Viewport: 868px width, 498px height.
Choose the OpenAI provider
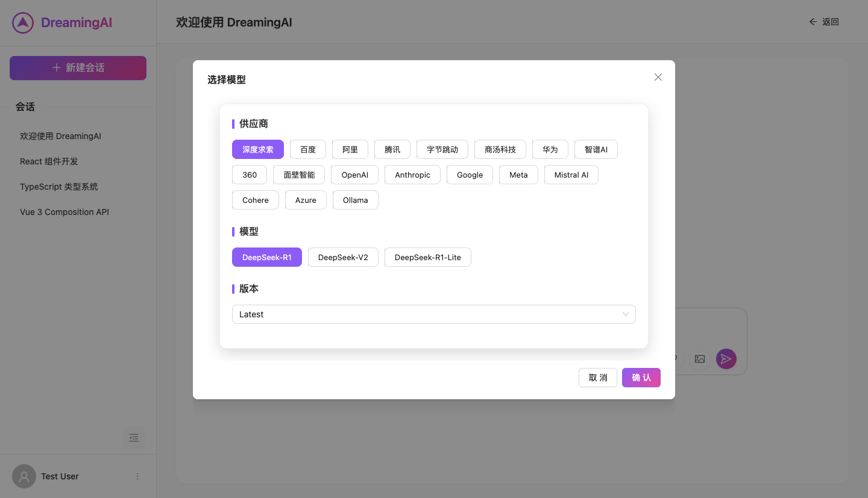pos(355,175)
